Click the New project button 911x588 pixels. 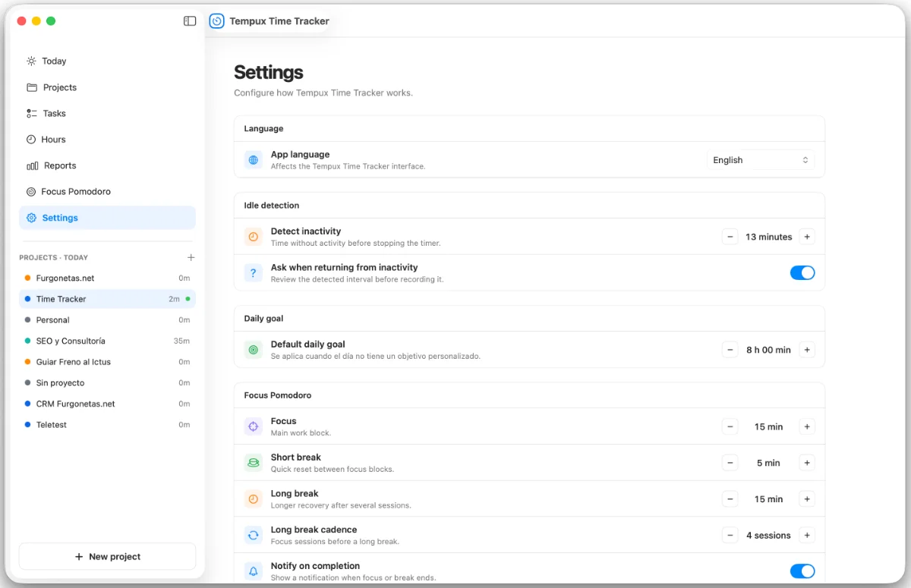pyautogui.click(x=107, y=556)
